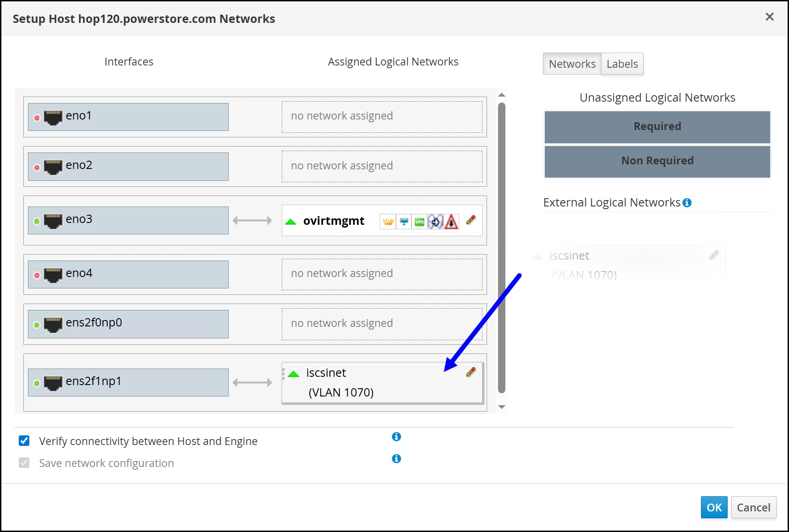Select the ovirtmgmt network label
The image size is (789, 532).
click(334, 221)
